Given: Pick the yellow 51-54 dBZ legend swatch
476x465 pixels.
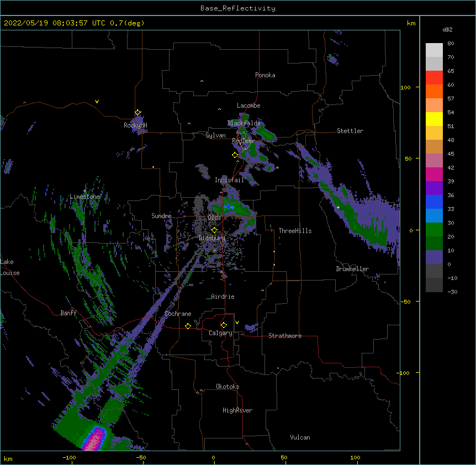Looking at the screenshot, I should [x=434, y=119].
